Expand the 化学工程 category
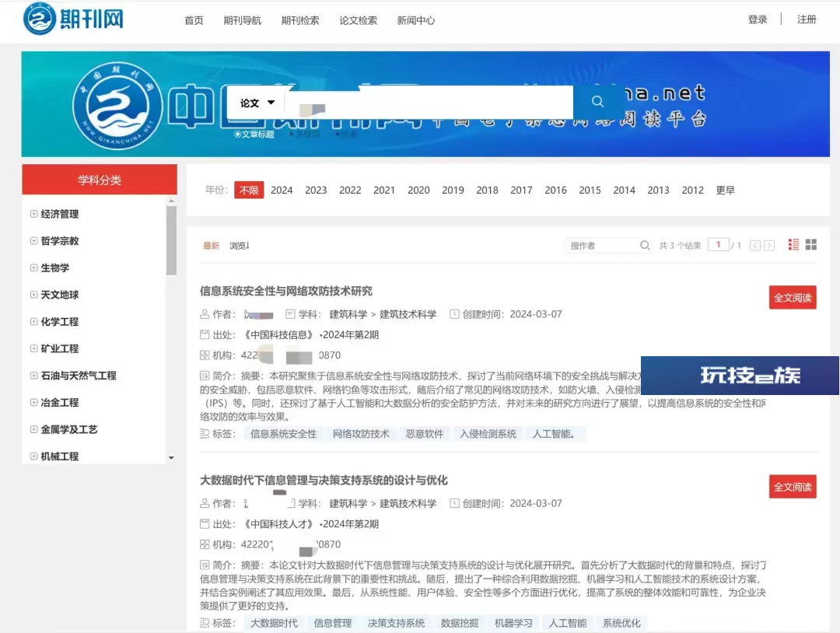The width and height of the screenshot is (840, 633). (34, 322)
